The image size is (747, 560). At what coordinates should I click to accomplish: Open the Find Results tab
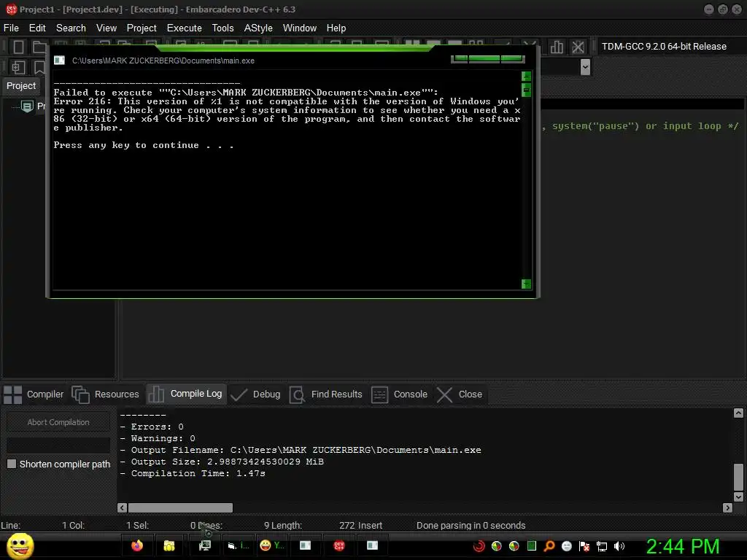[x=326, y=394]
